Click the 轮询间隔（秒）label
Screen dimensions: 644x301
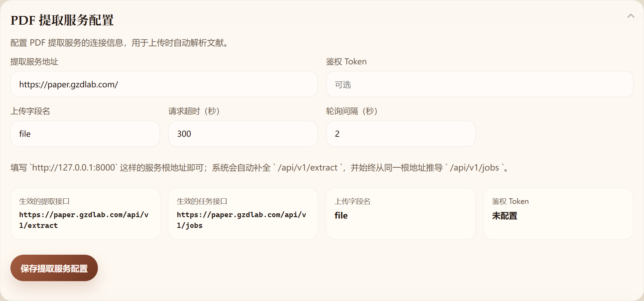coord(352,111)
